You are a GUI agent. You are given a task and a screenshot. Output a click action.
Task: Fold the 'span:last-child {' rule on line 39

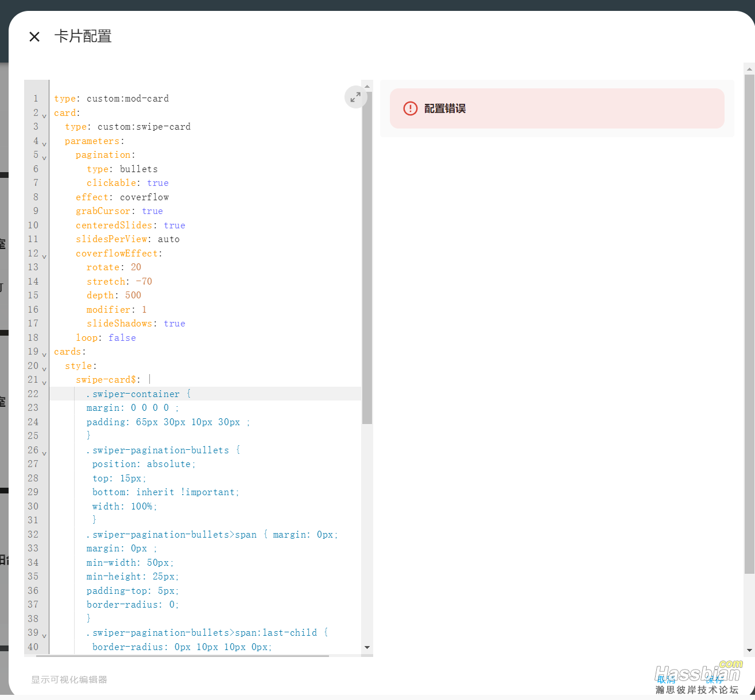(44, 636)
